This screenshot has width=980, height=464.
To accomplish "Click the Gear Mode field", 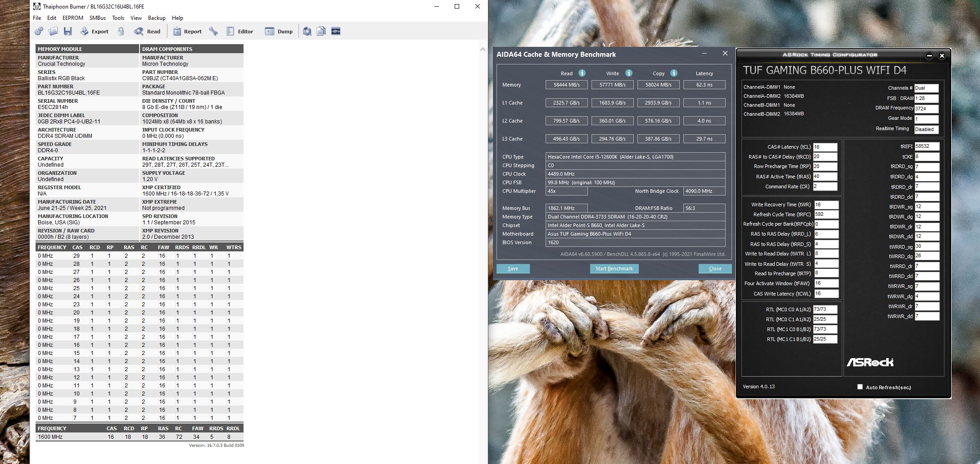I will (926, 119).
